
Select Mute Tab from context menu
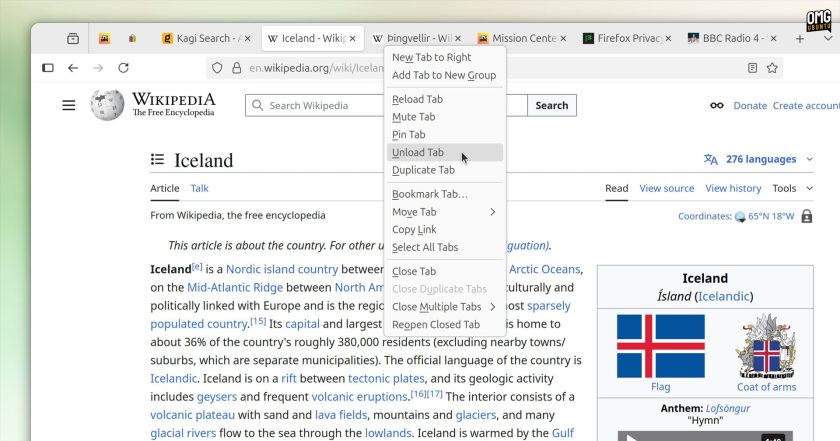(x=445, y=117)
